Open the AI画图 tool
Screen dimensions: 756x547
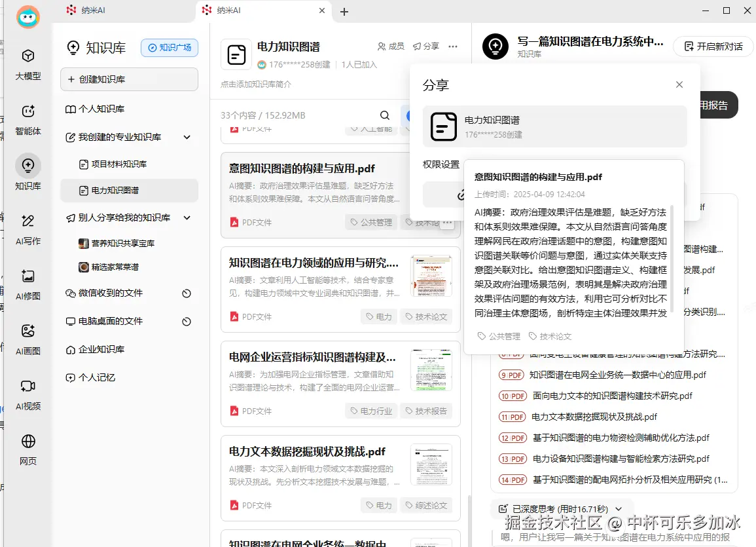click(x=28, y=339)
